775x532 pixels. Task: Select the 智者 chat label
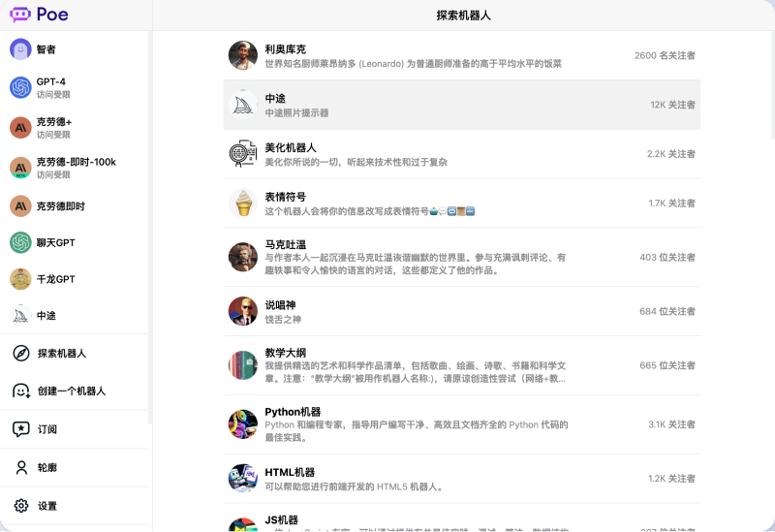click(46, 49)
